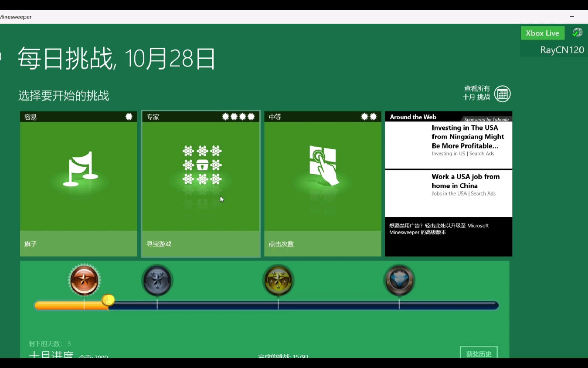The image size is (588, 368).
Task: Select the RayCN120 profile name
Action: pos(562,50)
